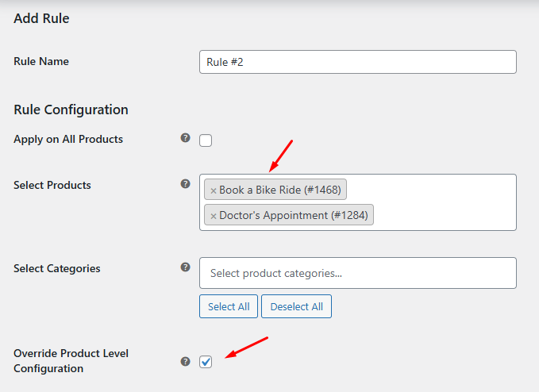Screen dimensions: 539x392
Task: Click help icon for Override Product Level Configuration
Action: pos(185,361)
